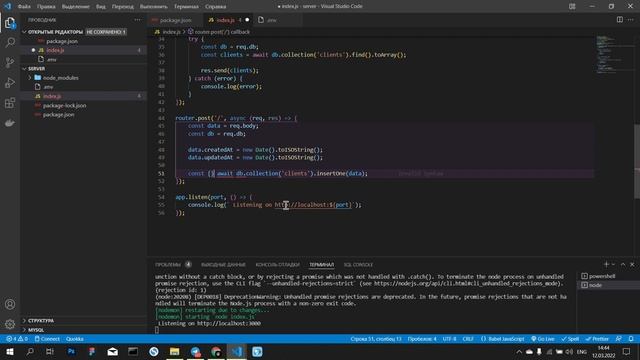The height and width of the screenshot is (360, 640).
Task: Maximize the terminal panel with the caret icon
Action: pyautogui.click(x=623, y=264)
